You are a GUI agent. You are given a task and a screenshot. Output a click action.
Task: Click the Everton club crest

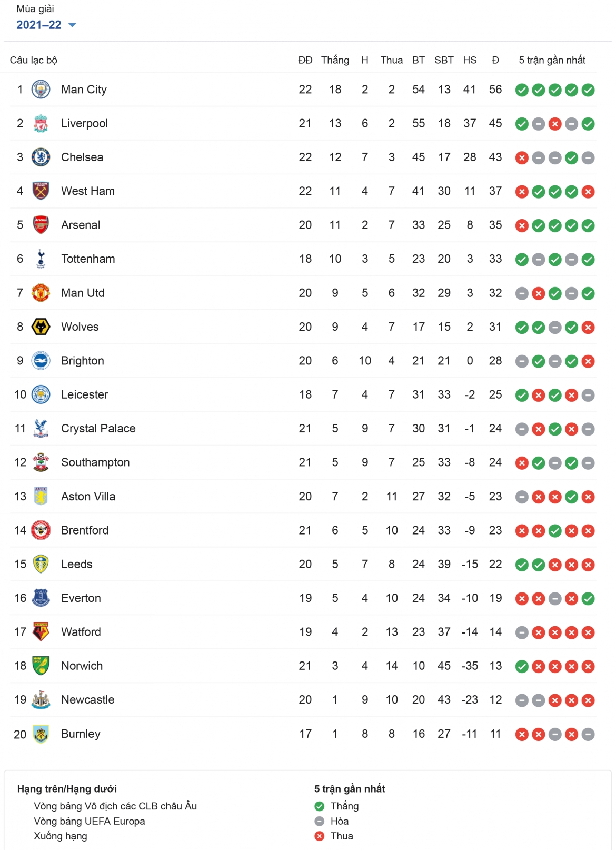pyautogui.click(x=41, y=598)
